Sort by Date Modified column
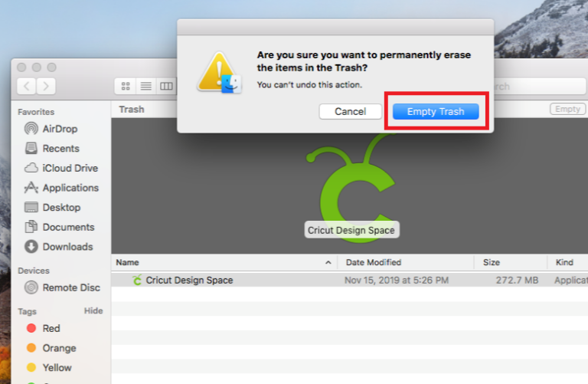Screen dimensions: 588x384 point(406,262)
